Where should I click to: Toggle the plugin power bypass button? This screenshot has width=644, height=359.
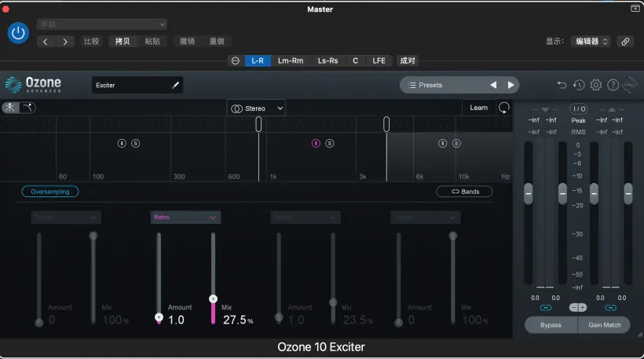(x=18, y=33)
